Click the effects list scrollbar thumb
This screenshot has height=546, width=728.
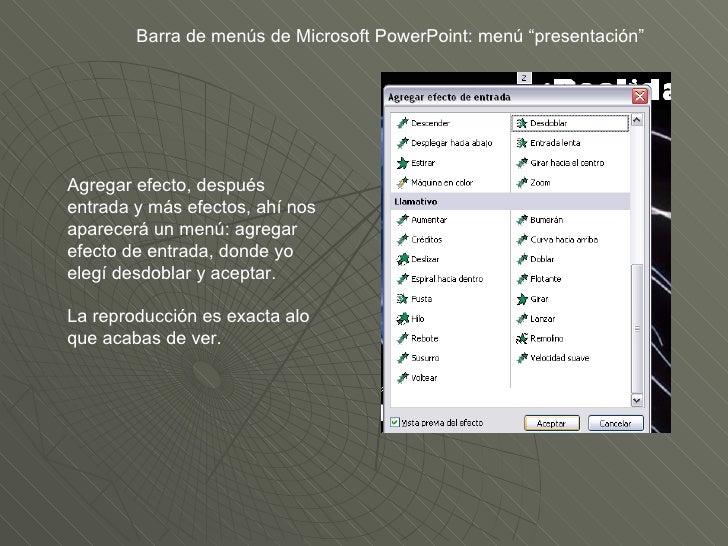tap(637, 329)
